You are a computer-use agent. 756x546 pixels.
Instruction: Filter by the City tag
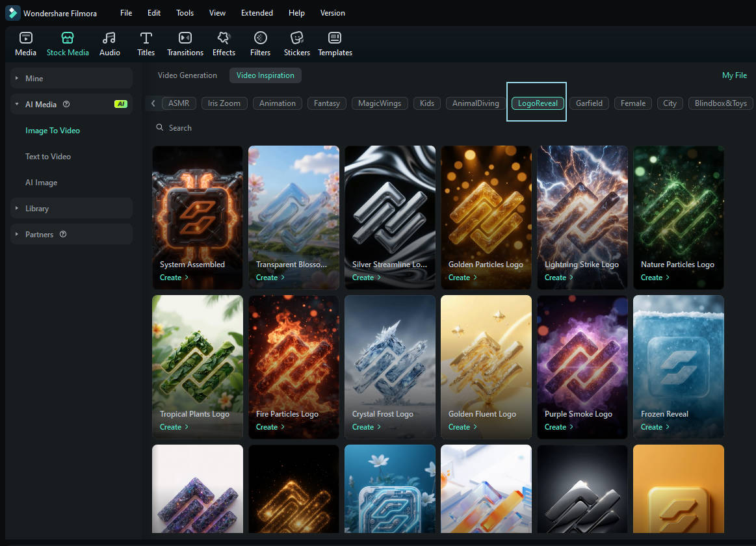pyautogui.click(x=670, y=103)
